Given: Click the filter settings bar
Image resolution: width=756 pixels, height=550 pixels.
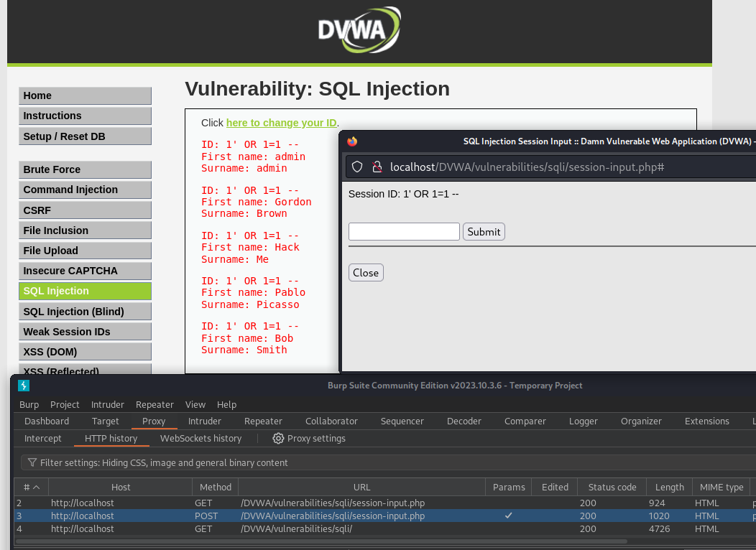Looking at the screenshot, I should click(x=388, y=463).
